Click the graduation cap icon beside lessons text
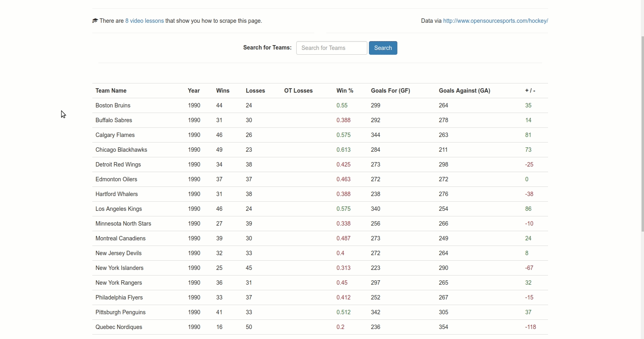Viewport: 644px width, 339px height. pyautogui.click(x=95, y=21)
